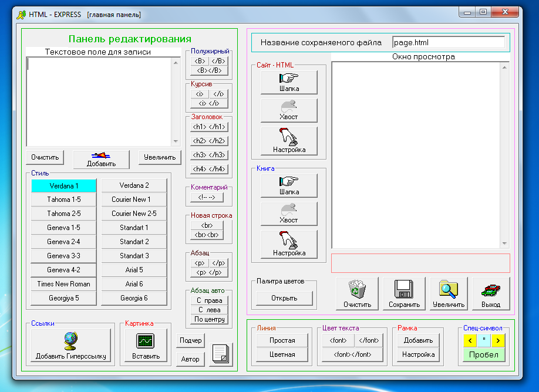This screenshot has width=539, height=392.
Task: Click Добавить Гиперссылку globe button
Action: pos(70,346)
